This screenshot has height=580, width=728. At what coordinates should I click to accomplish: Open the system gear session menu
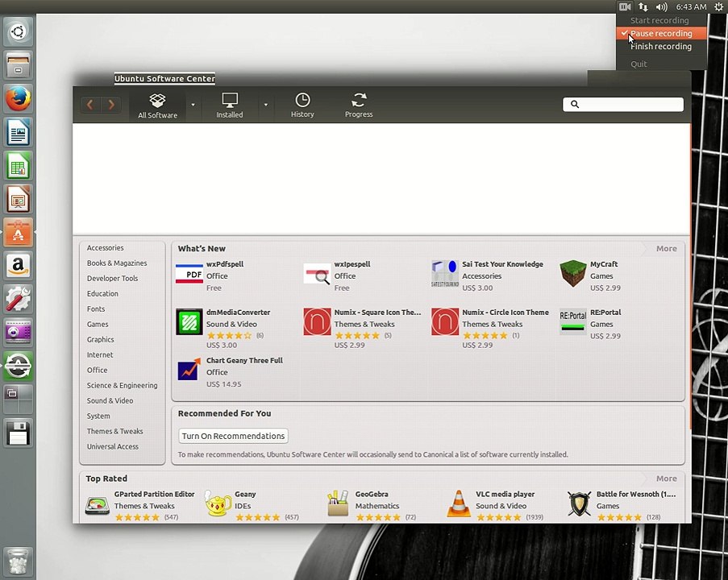coord(718,6)
